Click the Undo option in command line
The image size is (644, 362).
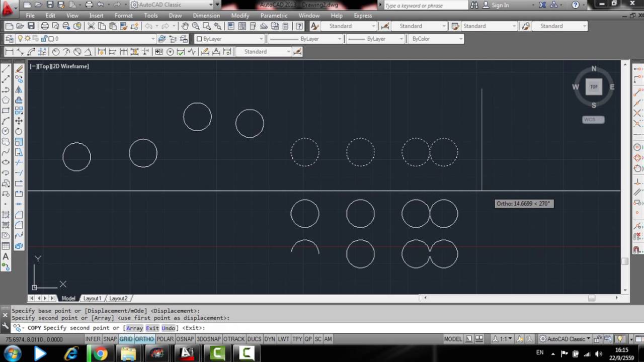[x=169, y=328]
